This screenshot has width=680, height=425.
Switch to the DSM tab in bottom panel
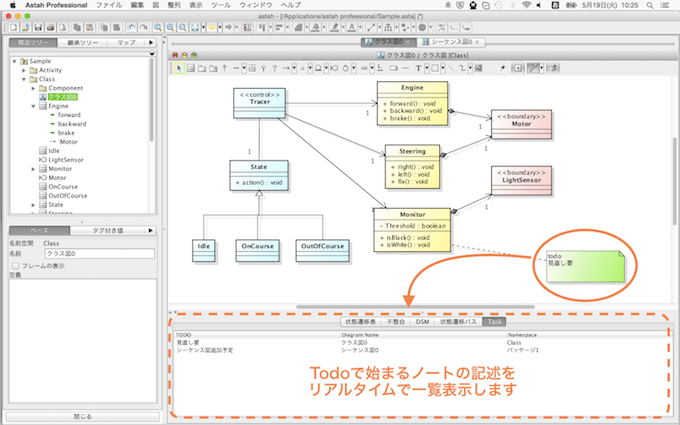pyautogui.click(x=422, y=322)
